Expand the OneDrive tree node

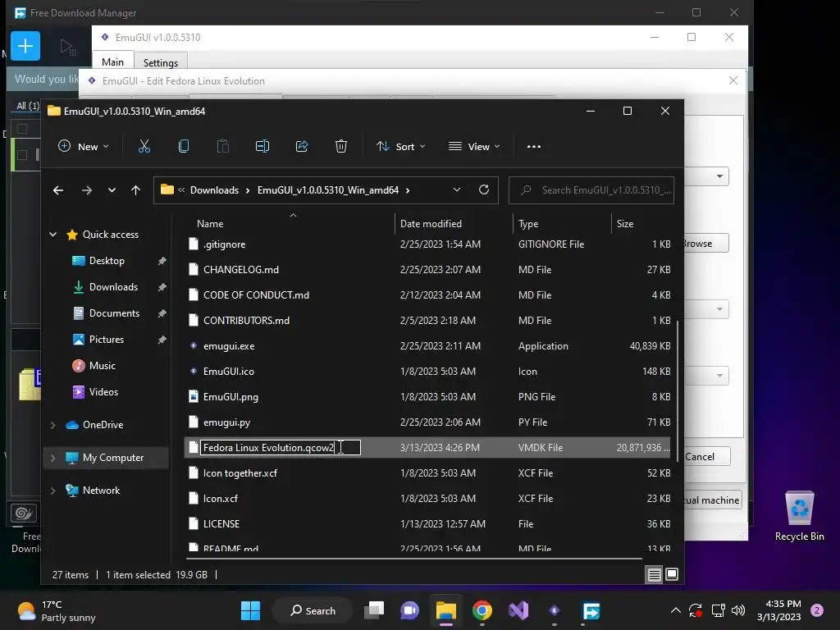(53, 425)
